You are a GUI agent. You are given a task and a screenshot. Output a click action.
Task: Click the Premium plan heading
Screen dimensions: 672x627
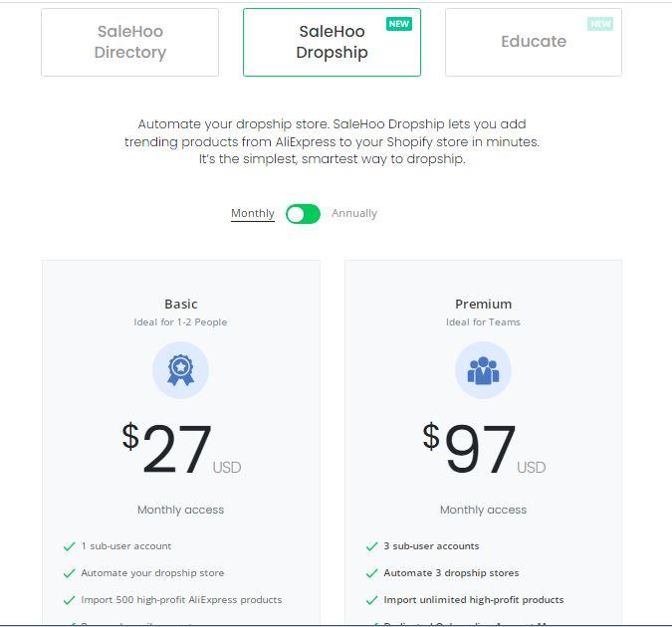(x=484, y=304)
